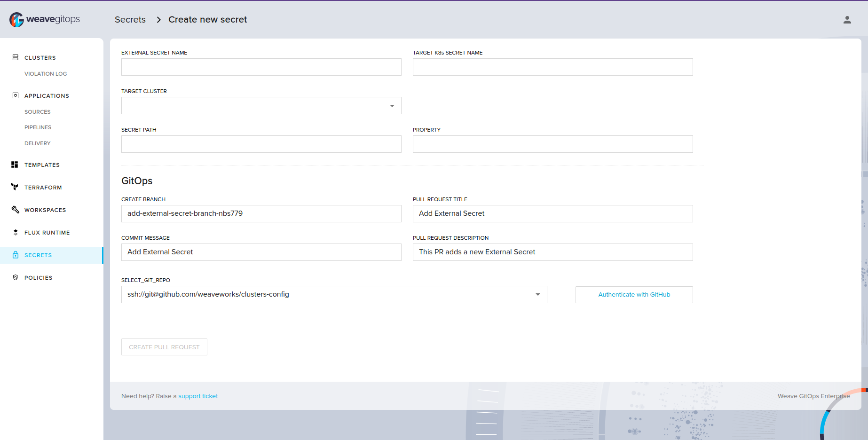Click Authenticate with GitHub button

pos(634,295)
